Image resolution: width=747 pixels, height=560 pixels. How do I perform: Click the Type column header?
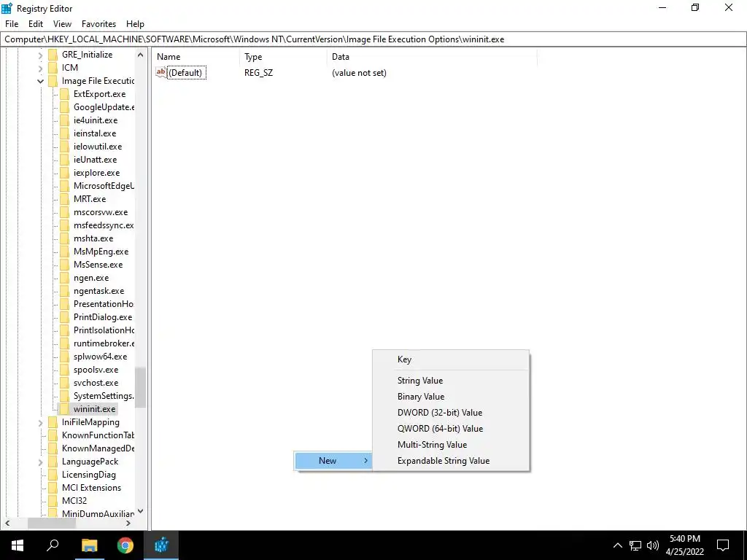(284, 57)
